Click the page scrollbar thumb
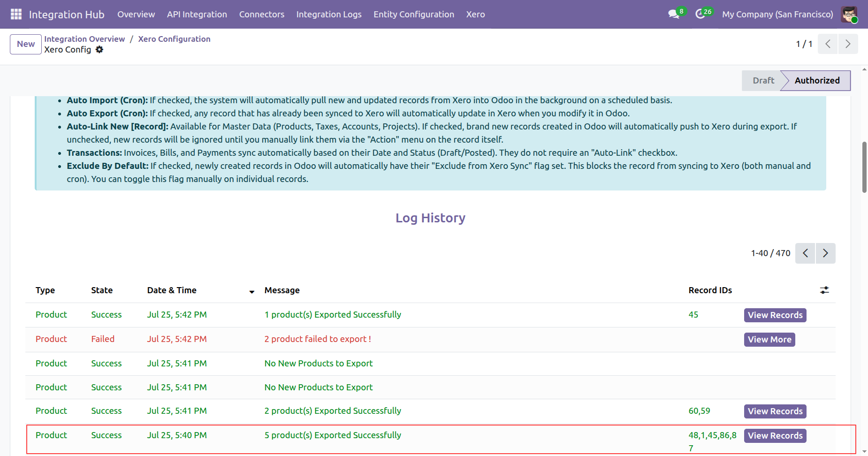The image size is (868, 456). [864, 167]
